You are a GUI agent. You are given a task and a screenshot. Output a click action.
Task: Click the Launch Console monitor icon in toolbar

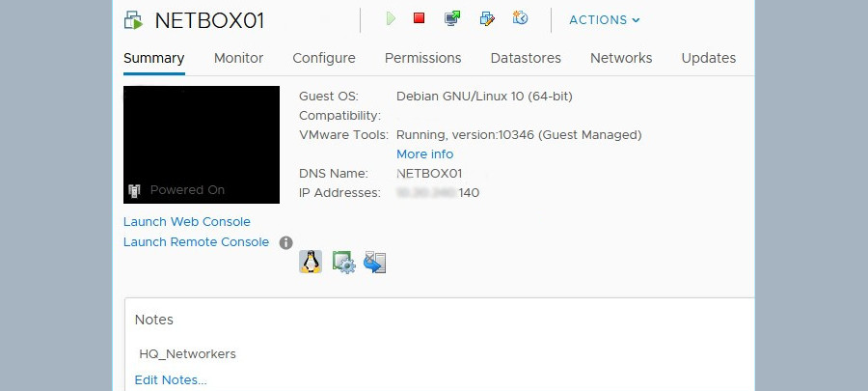pos(451,18)
